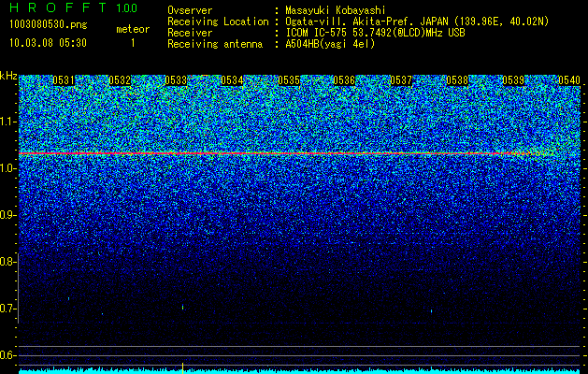588x374 pixels.
Task: Click the A504HB(yagi 4el) antenna text
Action: [330, 44]
